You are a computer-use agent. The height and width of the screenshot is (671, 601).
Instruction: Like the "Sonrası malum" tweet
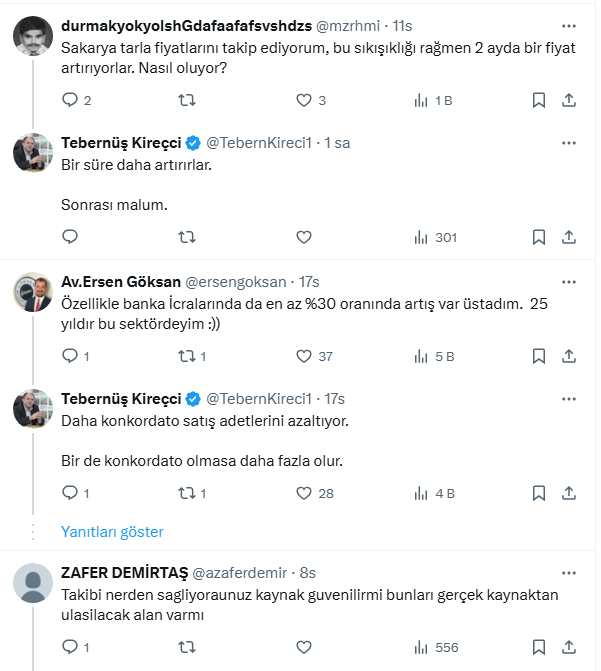tap(305, 237)
